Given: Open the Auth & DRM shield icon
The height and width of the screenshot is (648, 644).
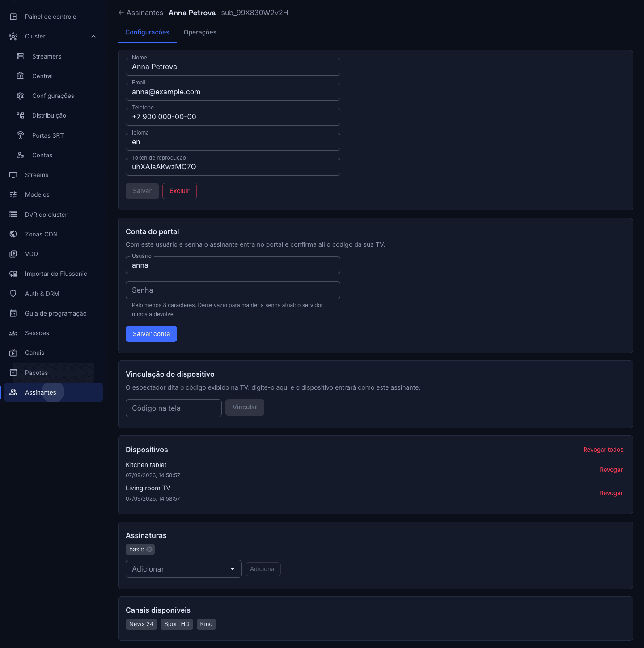Looking at the screenshot, I should (x=13, y=294).
